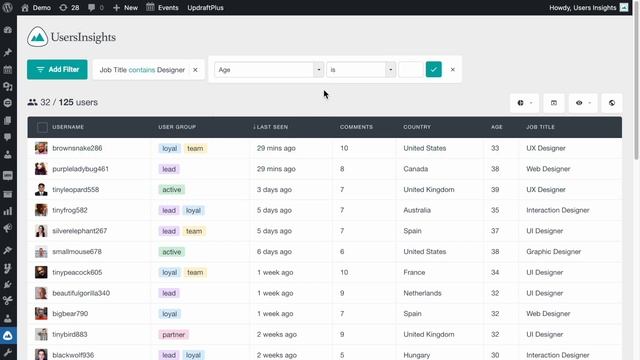The image size is (640, 360).
Task: Open silverelephant267 user profile
Action: (x=80, y=231)
